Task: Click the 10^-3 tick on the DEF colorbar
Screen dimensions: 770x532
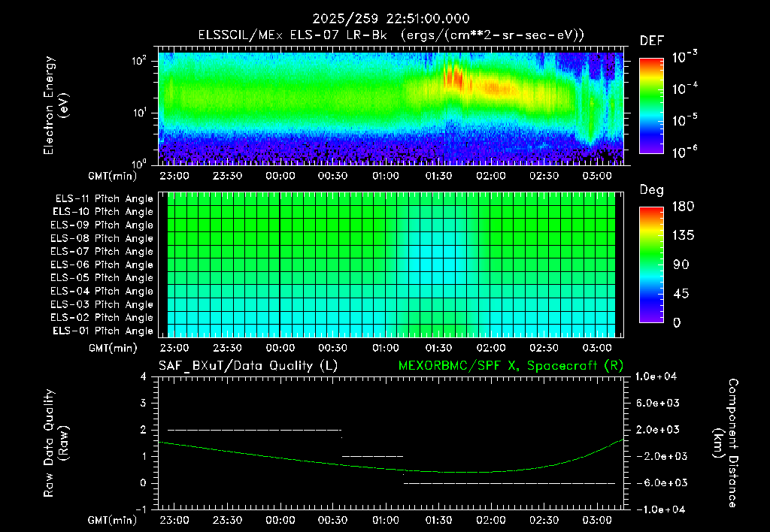Action: [684, 57]
